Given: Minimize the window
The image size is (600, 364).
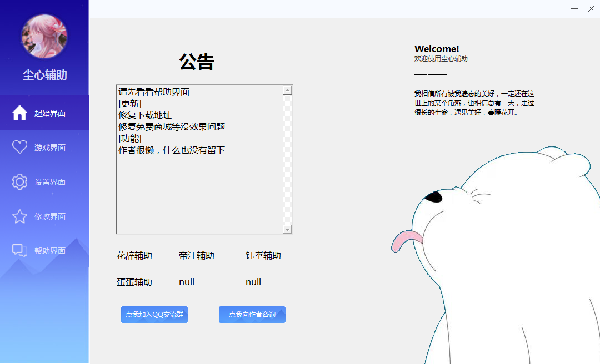Looking at the screenshot, I should pos(574,8).
